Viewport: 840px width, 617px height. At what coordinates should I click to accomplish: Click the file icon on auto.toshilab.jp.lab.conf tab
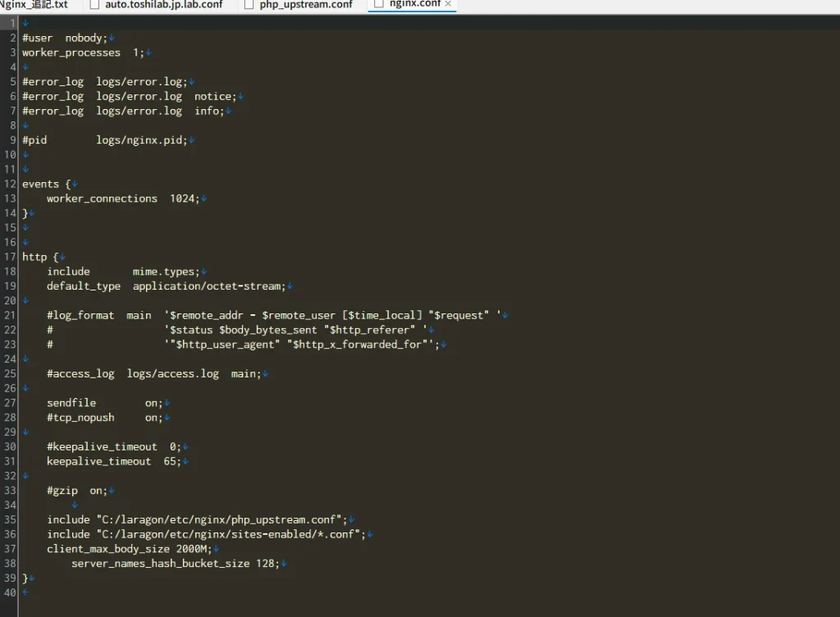coord(95,5)
